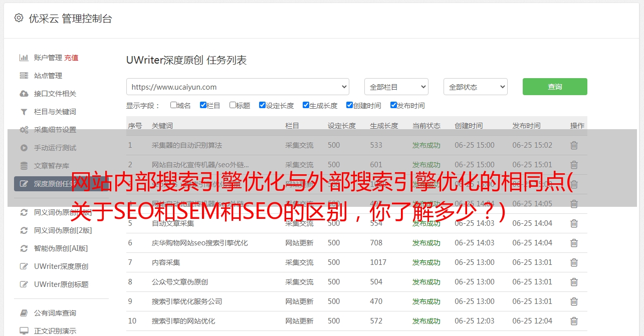Open 站点管理 via its server icon
The height and width of the screenshot is (336, 644).
pyautogui.click(x=24, y=76)
